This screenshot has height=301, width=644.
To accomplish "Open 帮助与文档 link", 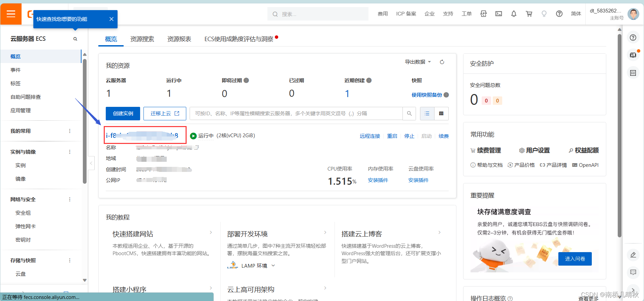I will [486, 165].
